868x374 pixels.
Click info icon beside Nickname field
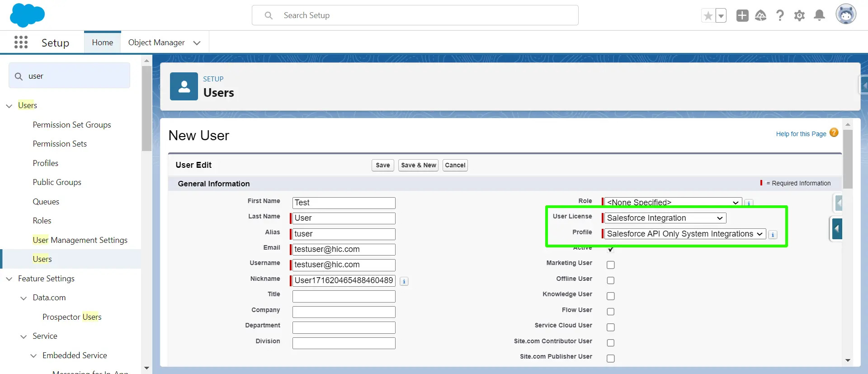tap(404, 281)
